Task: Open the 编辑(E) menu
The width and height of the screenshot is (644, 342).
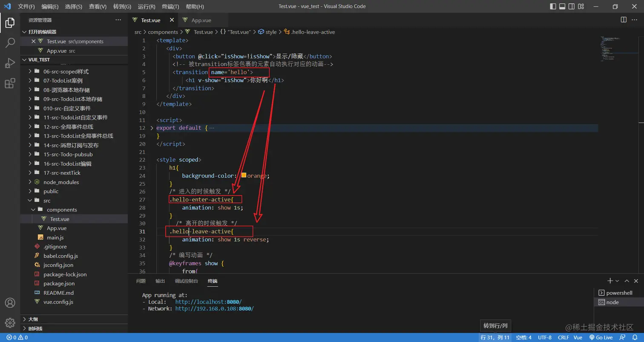Action: point(50,6)
